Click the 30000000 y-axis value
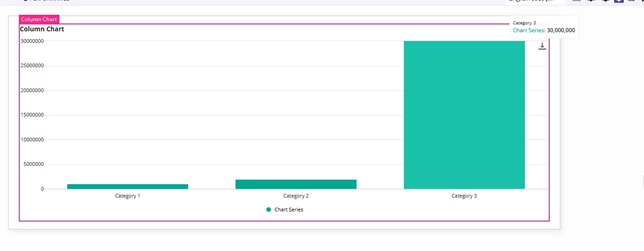Image resolution: width=644 pixels, height=251 pixels. (x=32, y=41)
